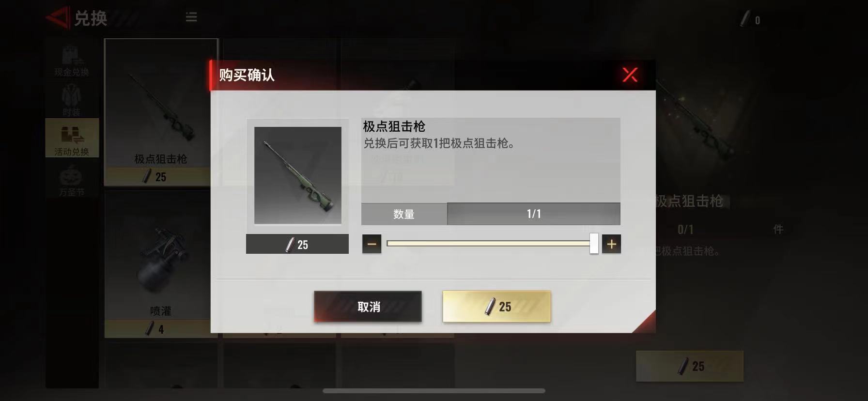Click the 1/1 quantity field
This screenshot has height=401, width=868.
[533, 214]
